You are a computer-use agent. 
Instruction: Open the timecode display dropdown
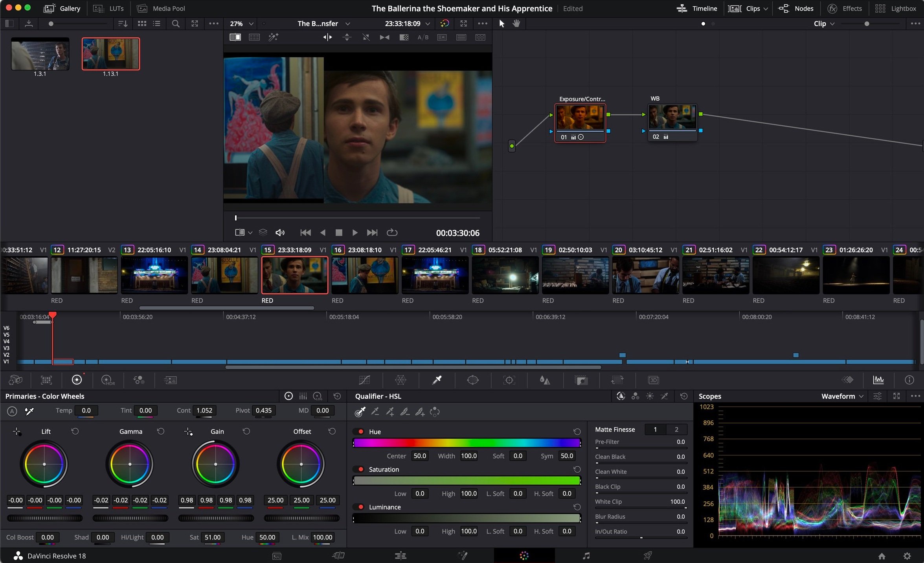[x=407, y=24]
